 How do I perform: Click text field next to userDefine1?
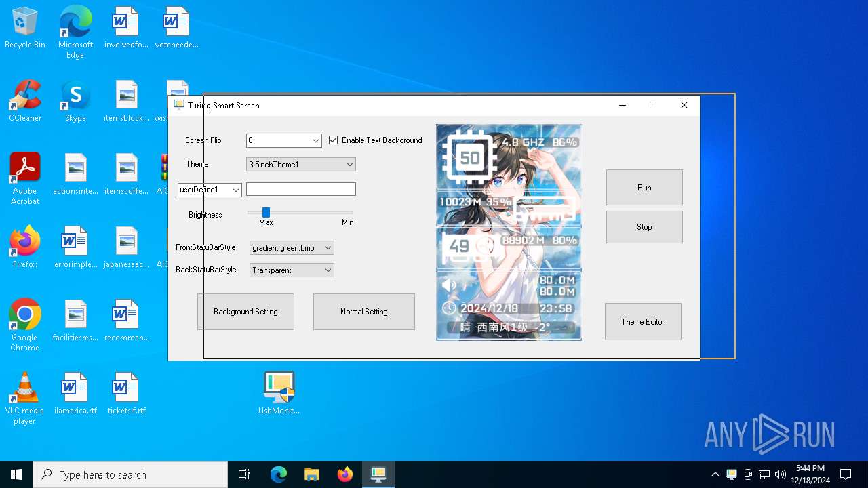(x=301, y=189)
